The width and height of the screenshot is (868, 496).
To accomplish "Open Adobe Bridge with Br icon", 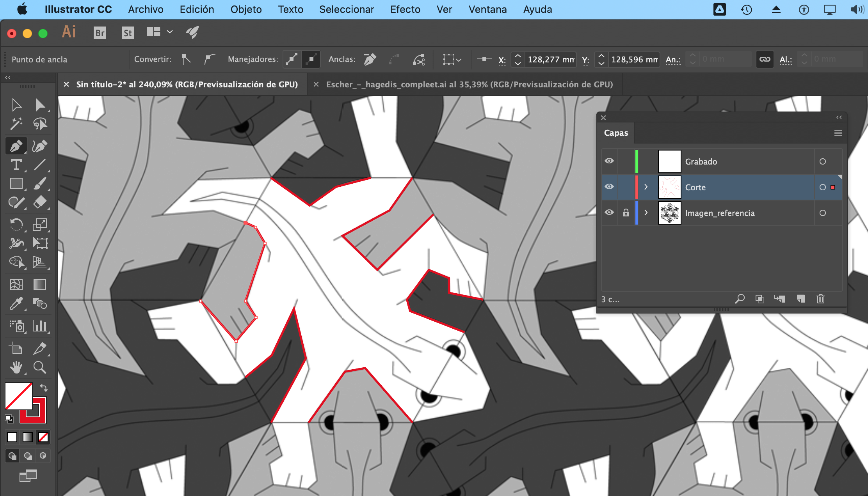I will pos(100,33).
